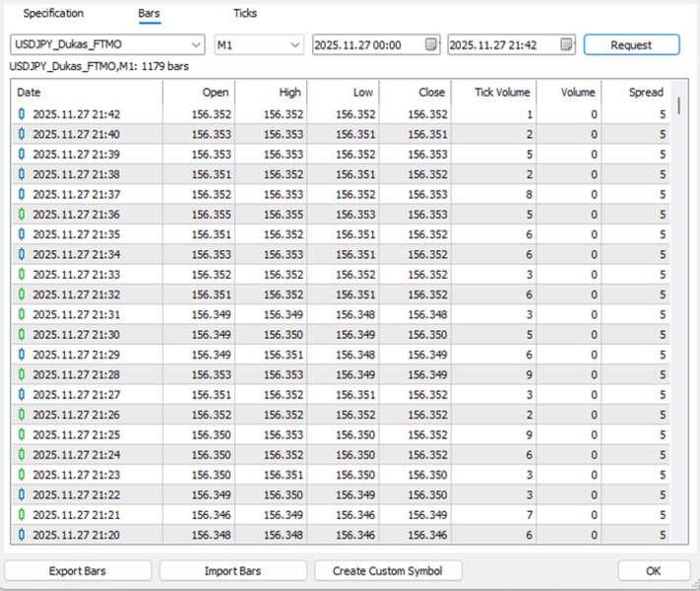
Task: Click the blue candle icon for bar 21:29
Action: [x=22, y=355]
